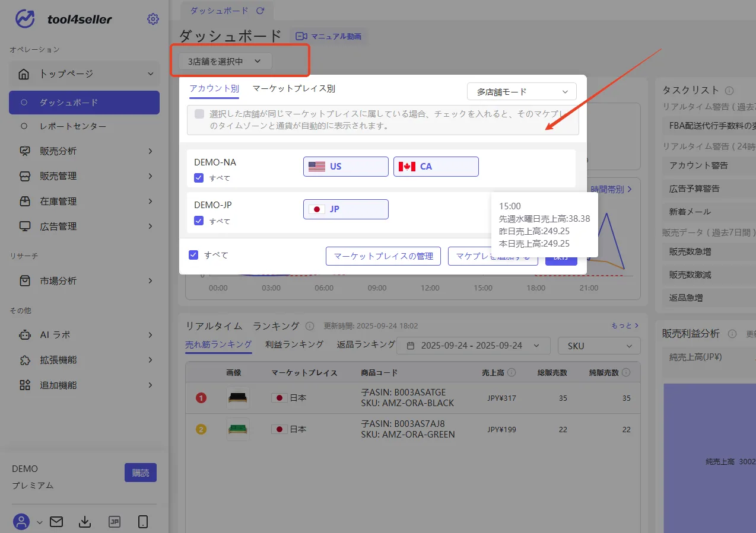Image resolution: width=756 pixels, height=533 pixels.
Task: Select 返品ランキング tab
Action: [x=366, y=344]
